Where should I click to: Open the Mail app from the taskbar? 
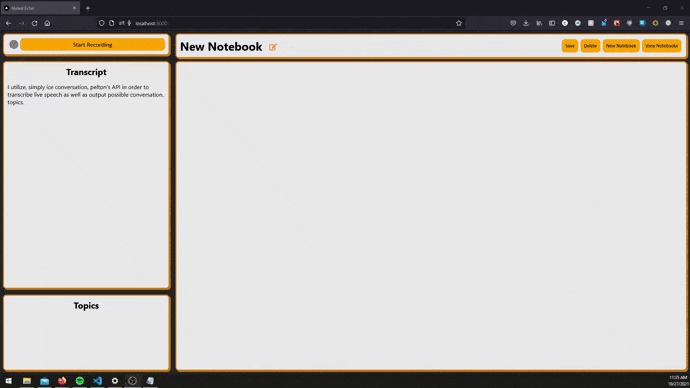click(x=44, y=381)
